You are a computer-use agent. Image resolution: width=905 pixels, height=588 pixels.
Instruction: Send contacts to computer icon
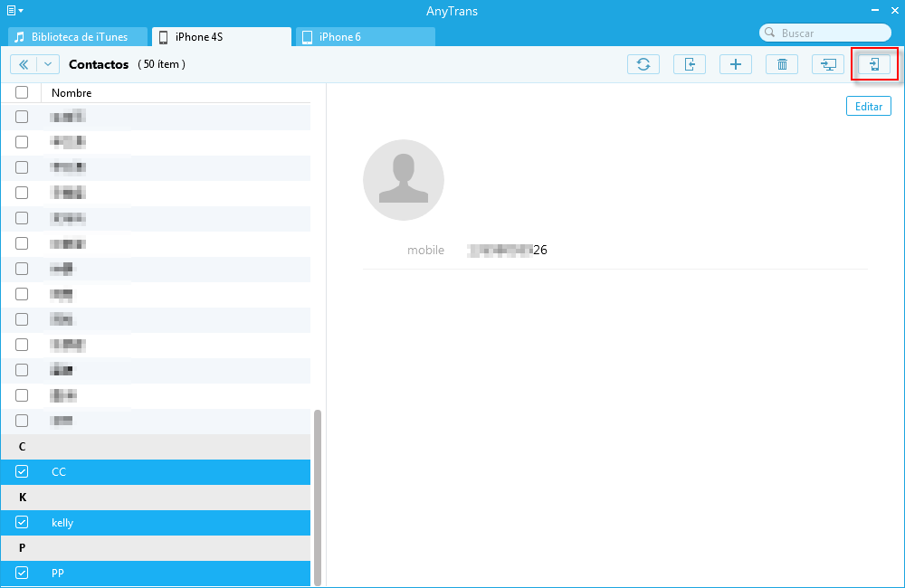(x=828, y=64)
